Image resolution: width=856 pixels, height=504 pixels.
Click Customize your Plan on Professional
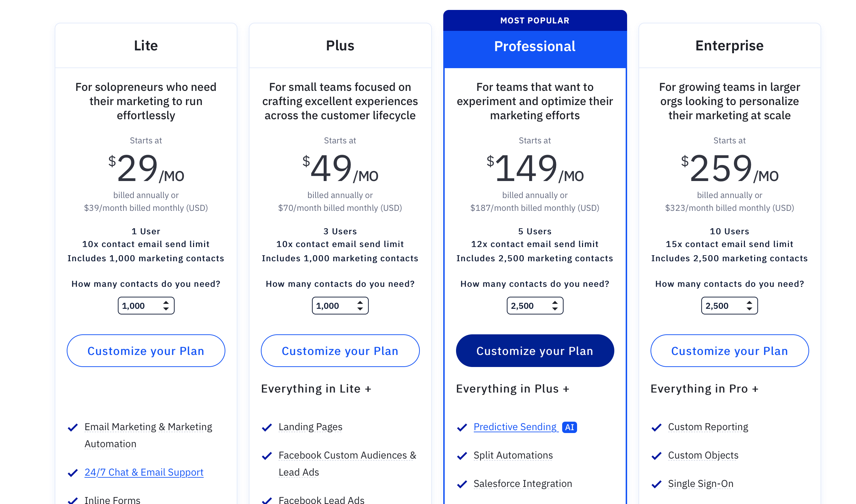pos(535,350)
